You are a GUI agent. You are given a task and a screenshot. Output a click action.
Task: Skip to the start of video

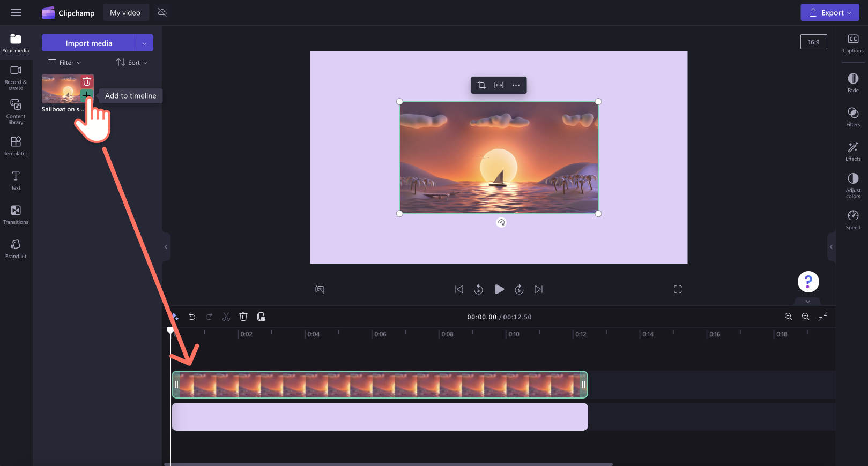(x=459, y=289)
